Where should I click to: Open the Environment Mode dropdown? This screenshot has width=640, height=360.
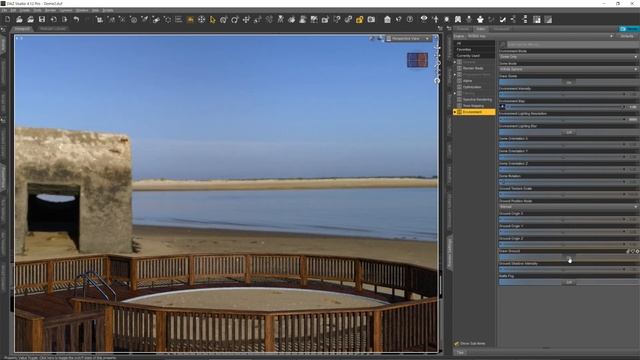[x=568, y=57]
